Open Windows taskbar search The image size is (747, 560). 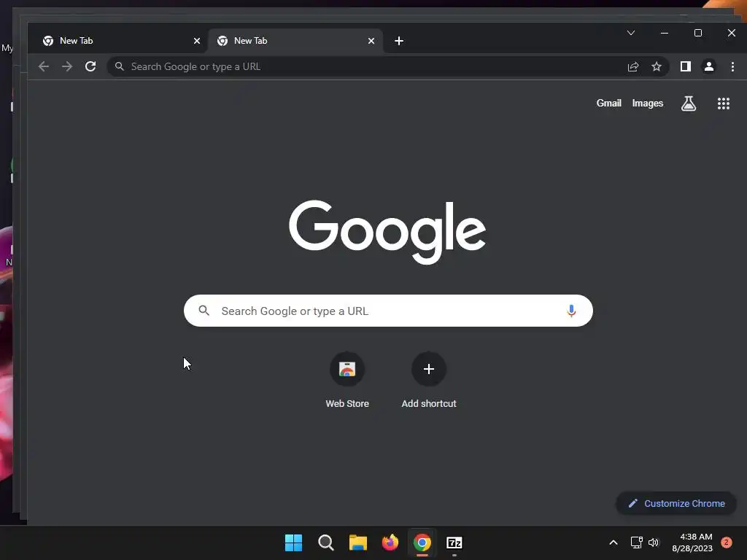(326, 542)
